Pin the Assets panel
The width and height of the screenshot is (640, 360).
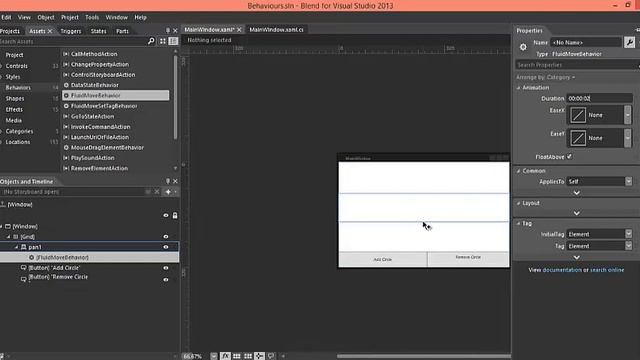(x=168, y=31)
